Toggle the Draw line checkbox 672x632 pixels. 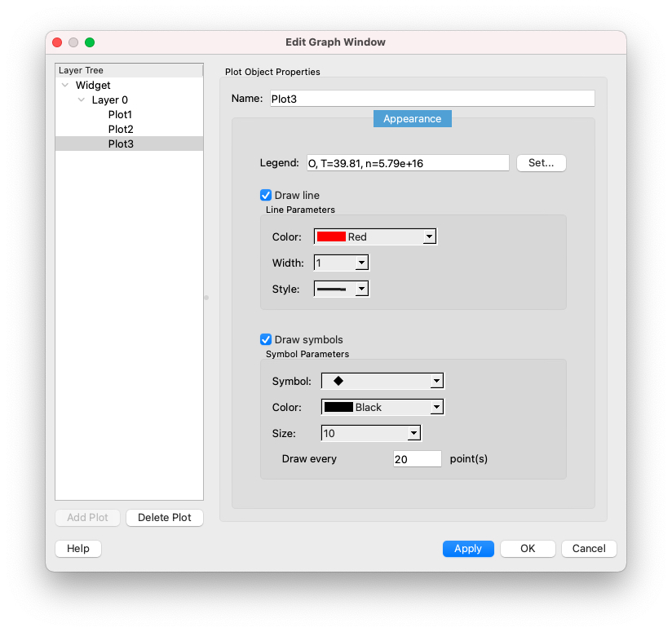coord(266,195)
